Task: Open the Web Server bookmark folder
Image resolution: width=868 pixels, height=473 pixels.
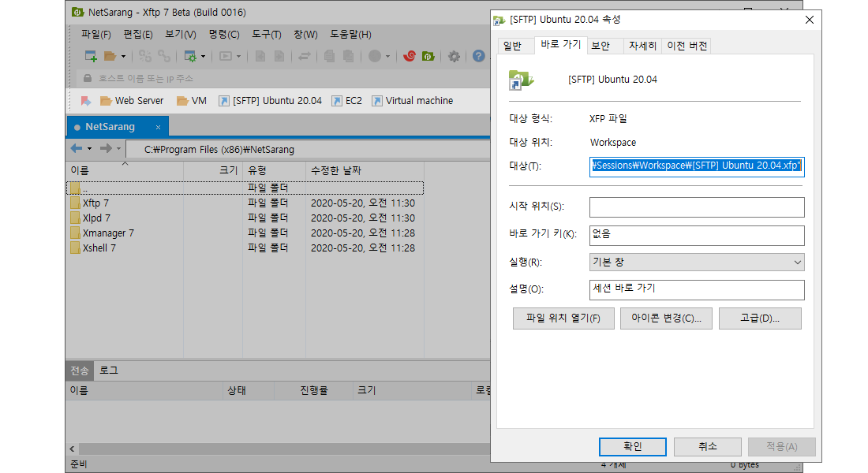Action: pos(132,101)
